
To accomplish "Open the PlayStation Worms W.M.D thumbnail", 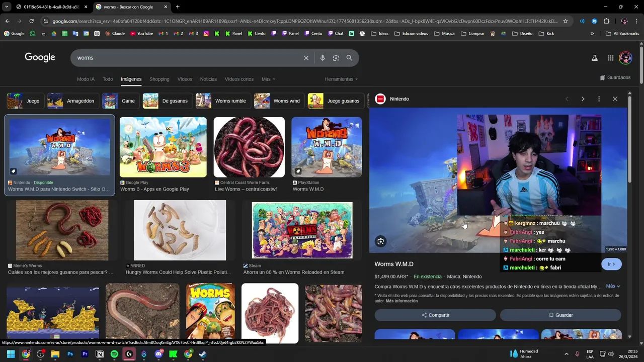I will (327, 147).
